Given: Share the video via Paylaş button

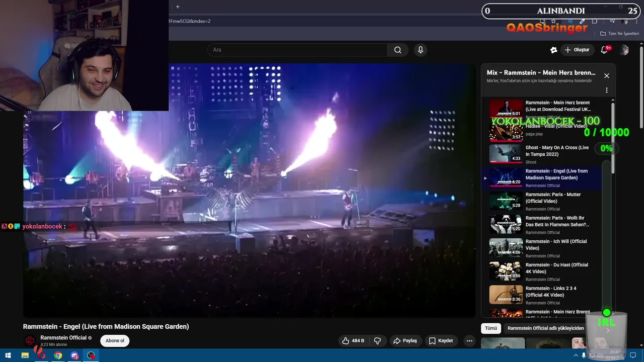Looking at the screenshot, I should pos(405,340).
